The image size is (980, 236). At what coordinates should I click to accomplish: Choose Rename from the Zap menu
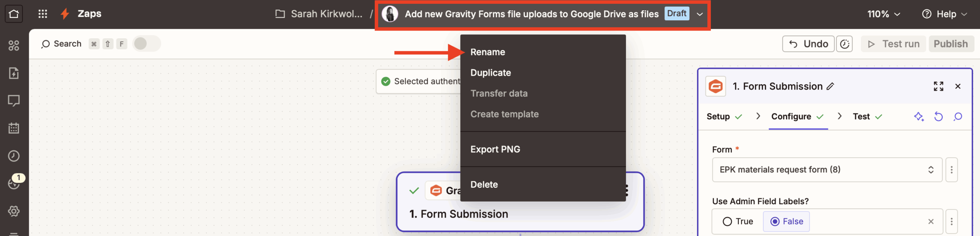click(488, 52)
